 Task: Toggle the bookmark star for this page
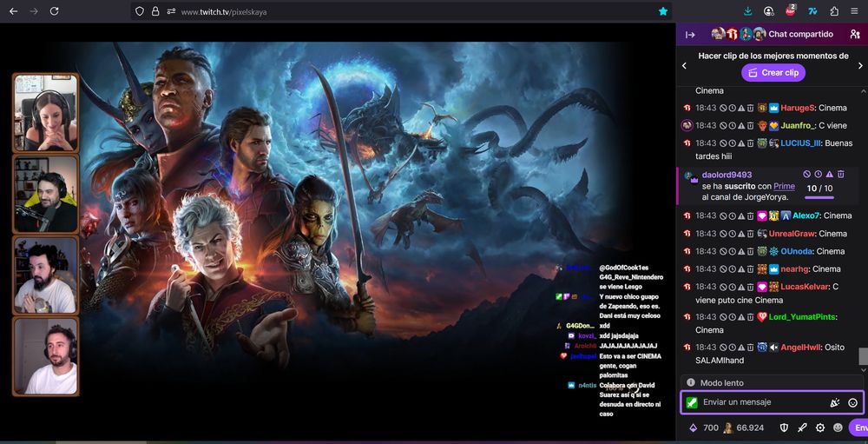tap(662, 11)
